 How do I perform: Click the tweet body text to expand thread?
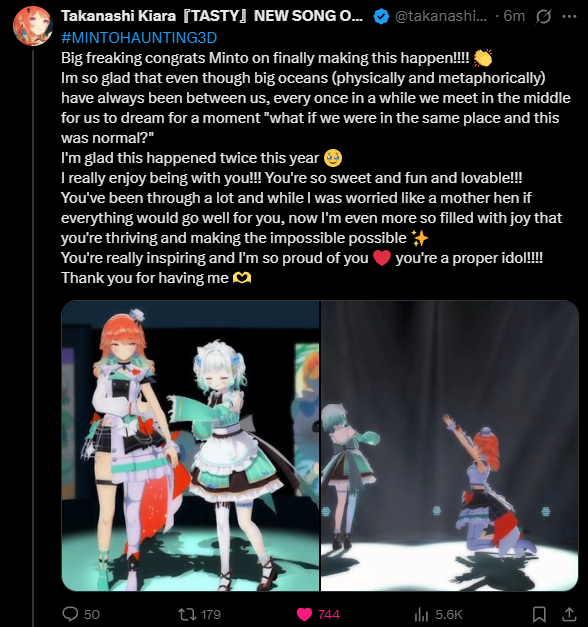tap(316, 168)
